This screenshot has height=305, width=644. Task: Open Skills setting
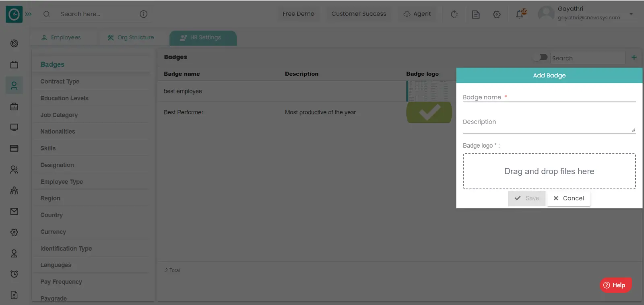(48, 148)
